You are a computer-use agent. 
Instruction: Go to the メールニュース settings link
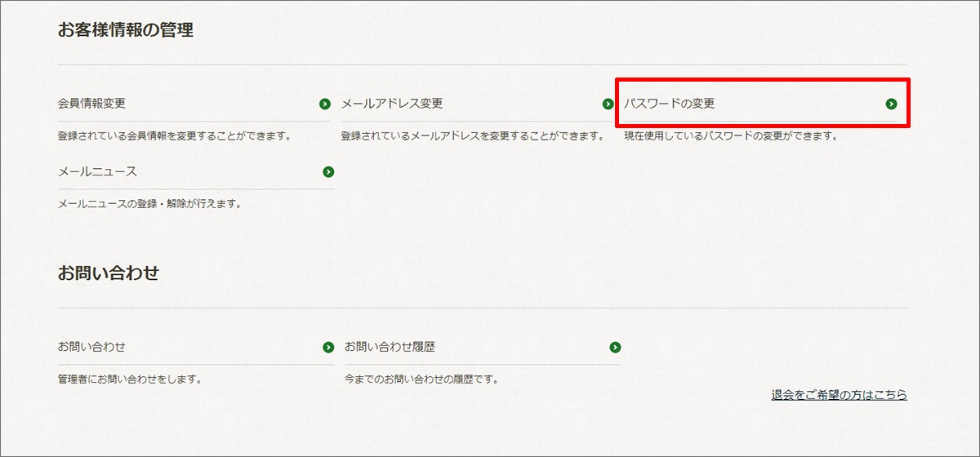(x=97, y=171)
